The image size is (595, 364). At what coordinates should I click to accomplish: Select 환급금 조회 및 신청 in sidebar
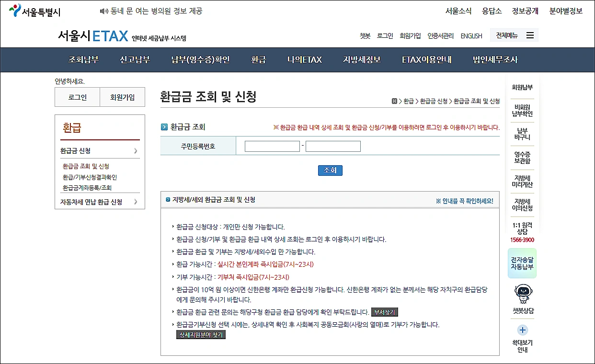(86, 166)
